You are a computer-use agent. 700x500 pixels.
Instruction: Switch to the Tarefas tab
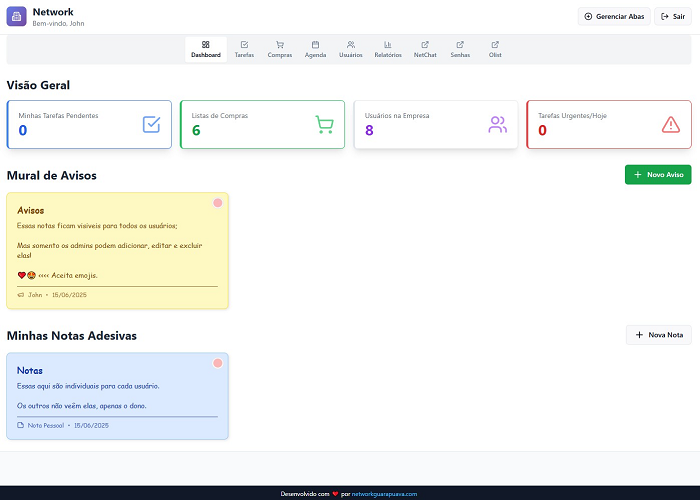[x=244, y=49]
